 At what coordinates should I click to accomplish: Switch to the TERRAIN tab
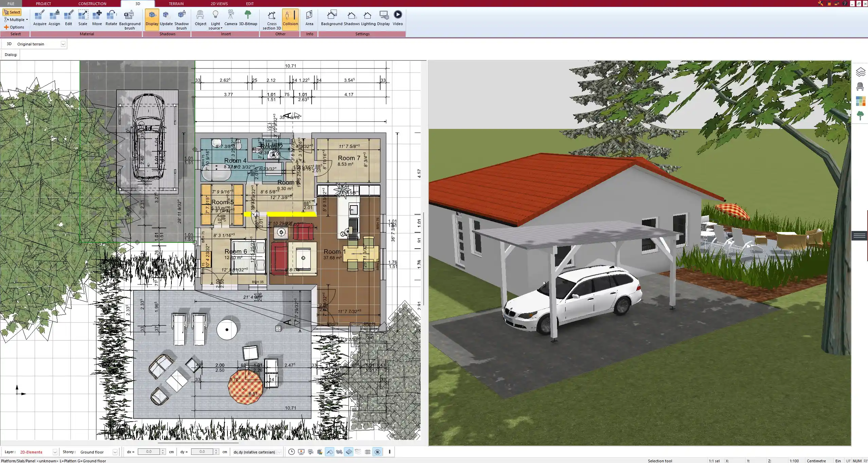click(176, 4)
